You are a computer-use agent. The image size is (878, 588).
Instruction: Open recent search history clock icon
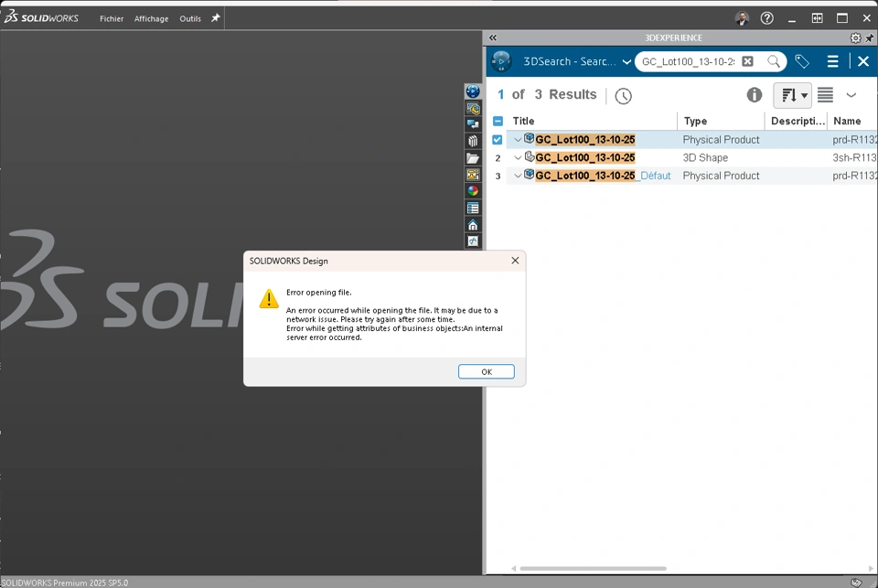click(x=623, y=96)
